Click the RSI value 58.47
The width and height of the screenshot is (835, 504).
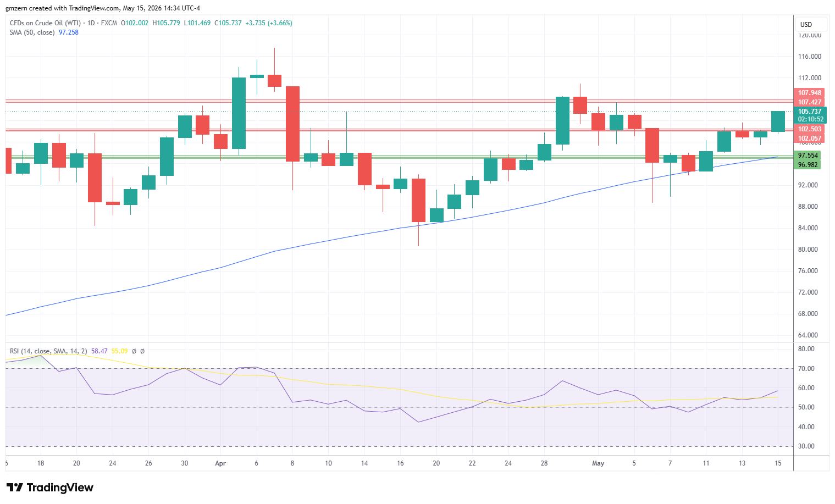pos(99,351)
